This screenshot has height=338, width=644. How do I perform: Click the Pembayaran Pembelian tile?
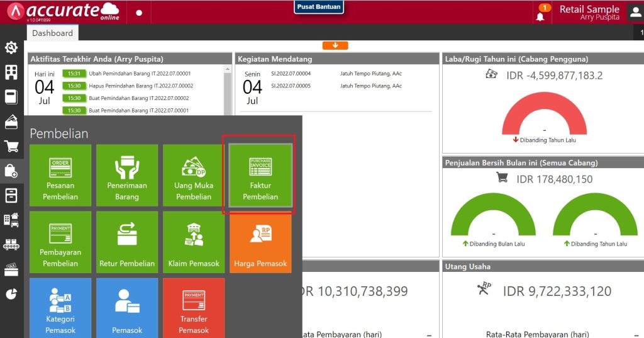(60, 242)
